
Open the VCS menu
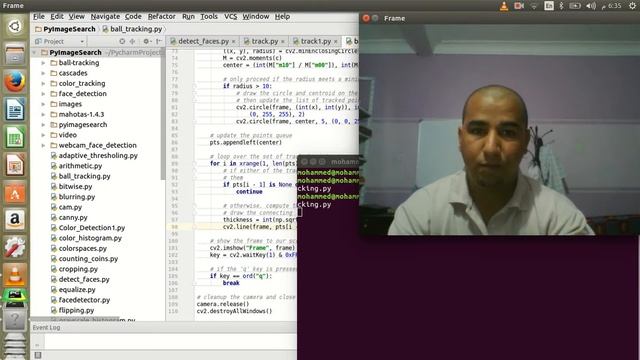[231, 16]
